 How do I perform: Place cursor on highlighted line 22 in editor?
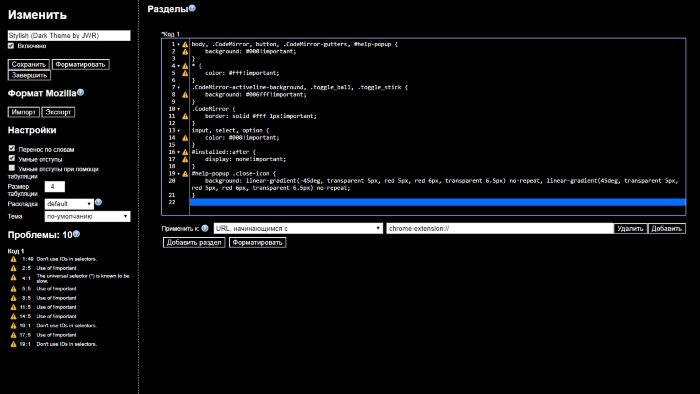(438, 202)
